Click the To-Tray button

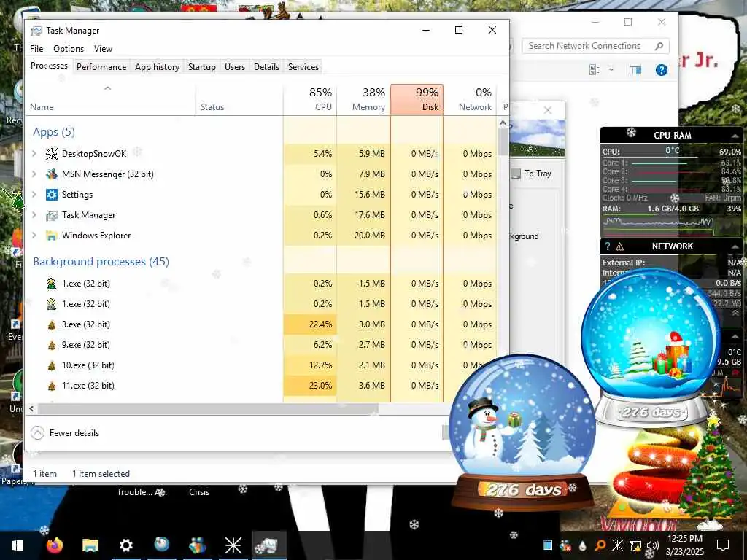tap(532, 174)
